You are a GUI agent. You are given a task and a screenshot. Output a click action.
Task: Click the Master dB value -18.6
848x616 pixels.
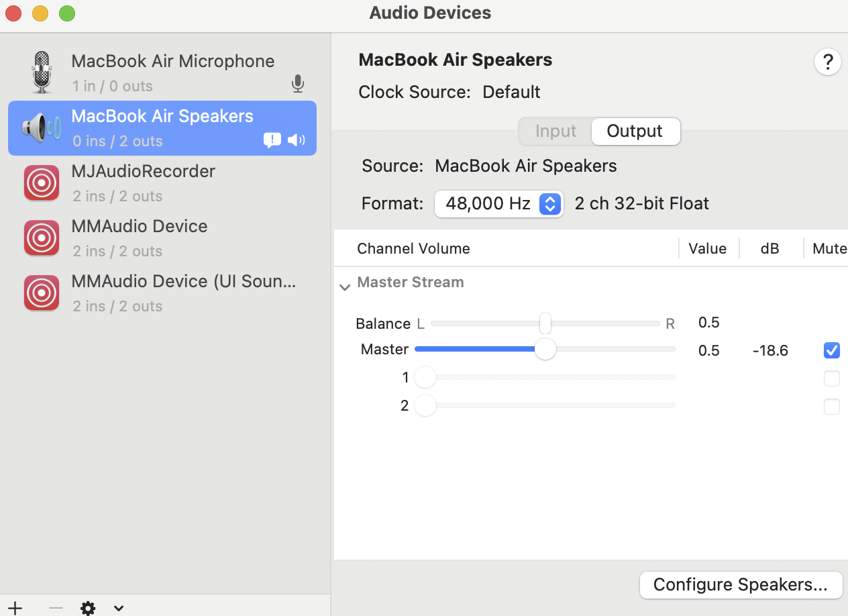(770, 350)
